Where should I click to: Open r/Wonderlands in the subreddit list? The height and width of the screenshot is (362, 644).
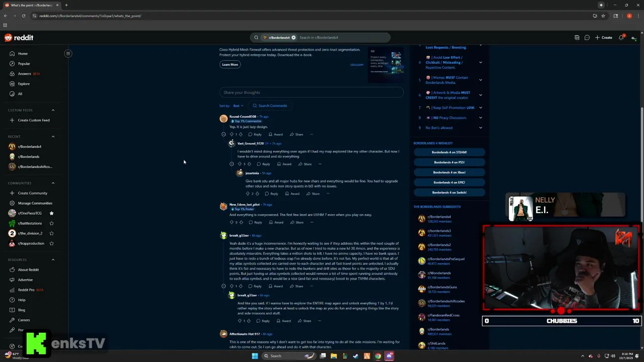[440, 273]
